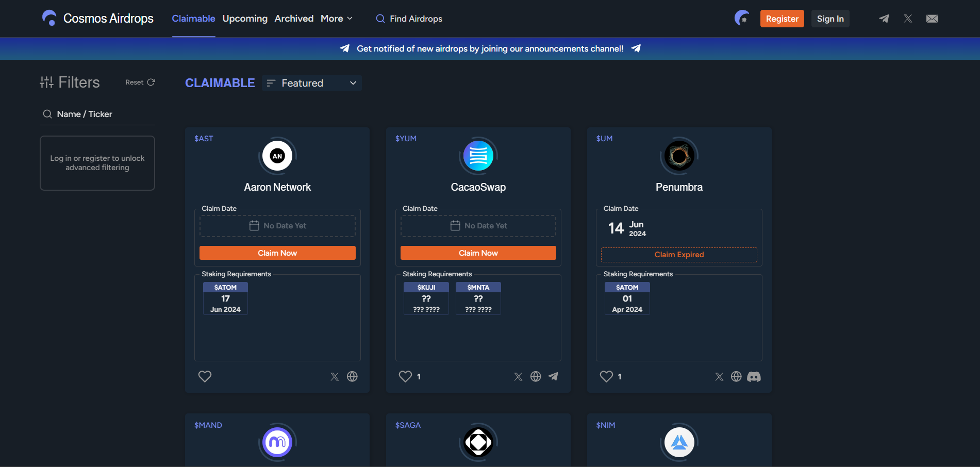Viewport: 980px width, 467px height.
Task: Like the Penumbra airdrop
Action: pyautogui.click(x=606, y=376)
